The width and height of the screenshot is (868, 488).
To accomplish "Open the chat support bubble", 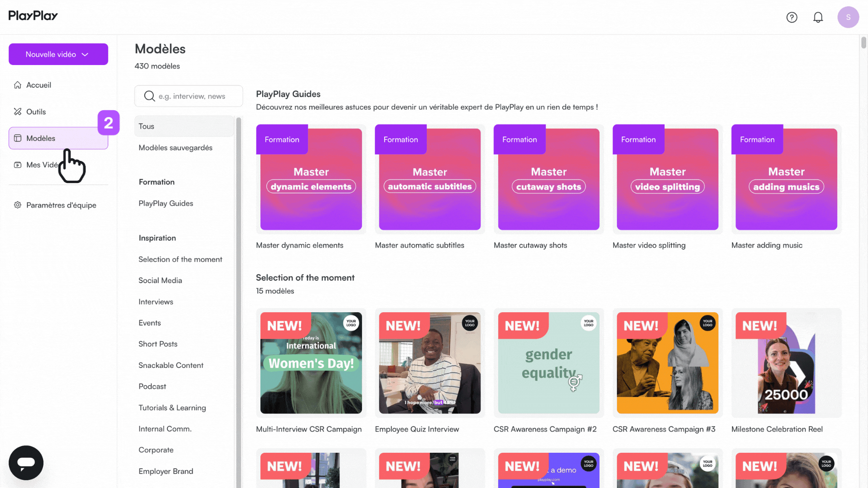I will pyautogui.click(x=26, y=463).
